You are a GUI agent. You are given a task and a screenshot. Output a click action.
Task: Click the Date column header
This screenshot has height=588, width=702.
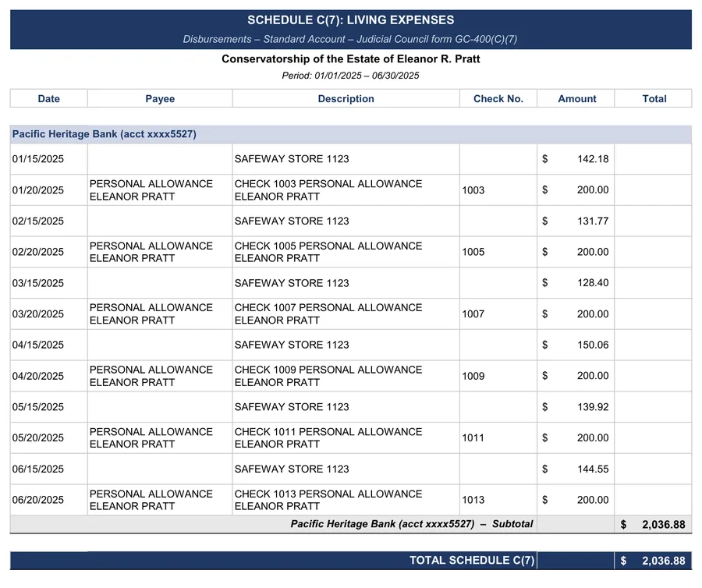pos(49,98)
